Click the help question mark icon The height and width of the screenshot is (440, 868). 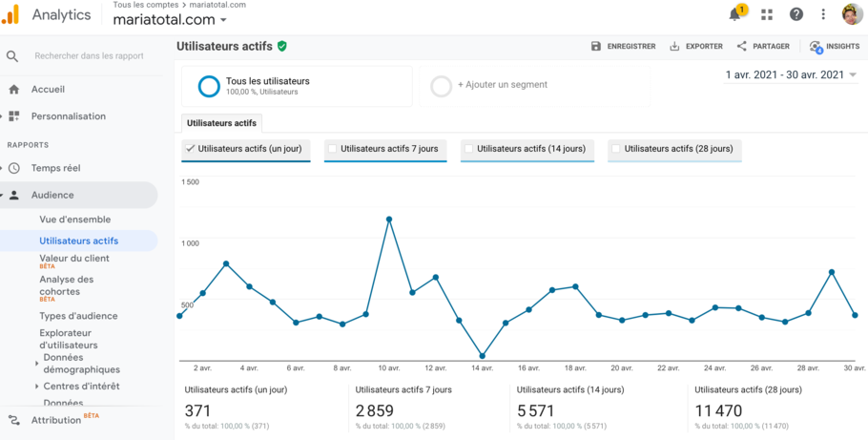[796, 14]
